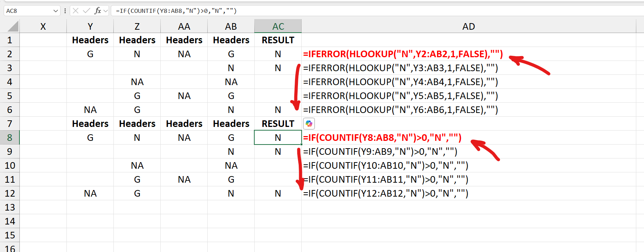Click the Copilot icon beside the RESULT cell
Viewport: 644px width, 252px height.
pyautogui.click(x=309, y=124)
